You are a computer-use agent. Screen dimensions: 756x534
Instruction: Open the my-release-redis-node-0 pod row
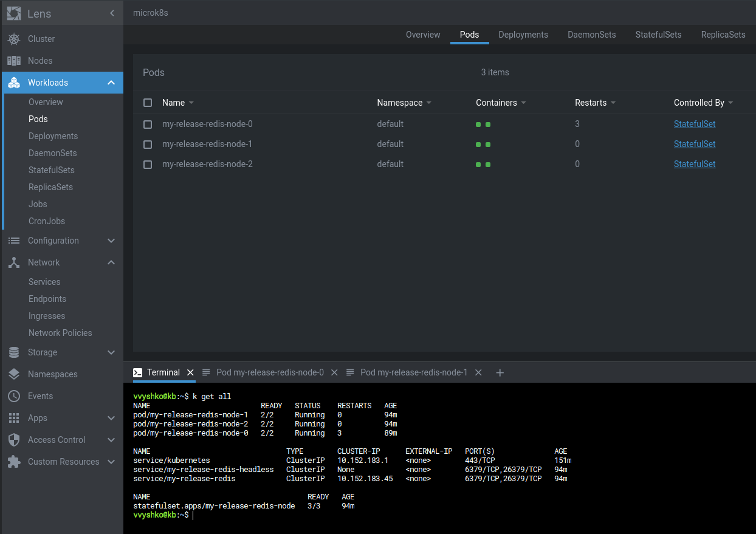tap(444, 124)
